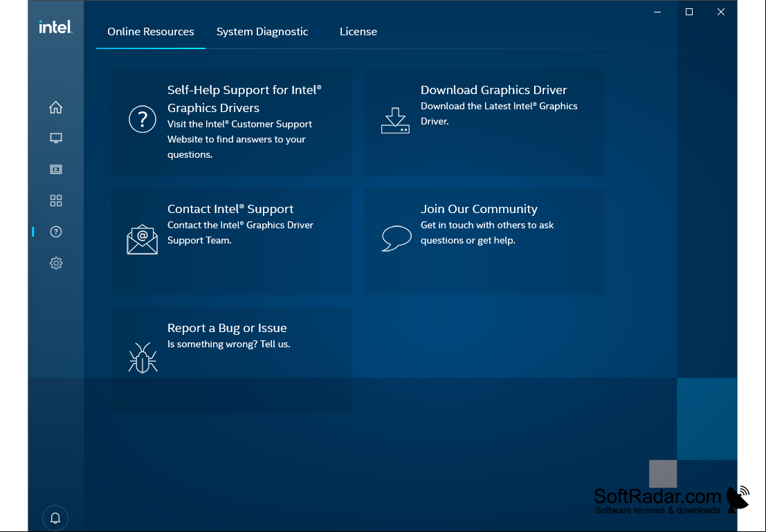Switch to the Online Resources tab
The image size is (766, 532).
tap(150, 32)
